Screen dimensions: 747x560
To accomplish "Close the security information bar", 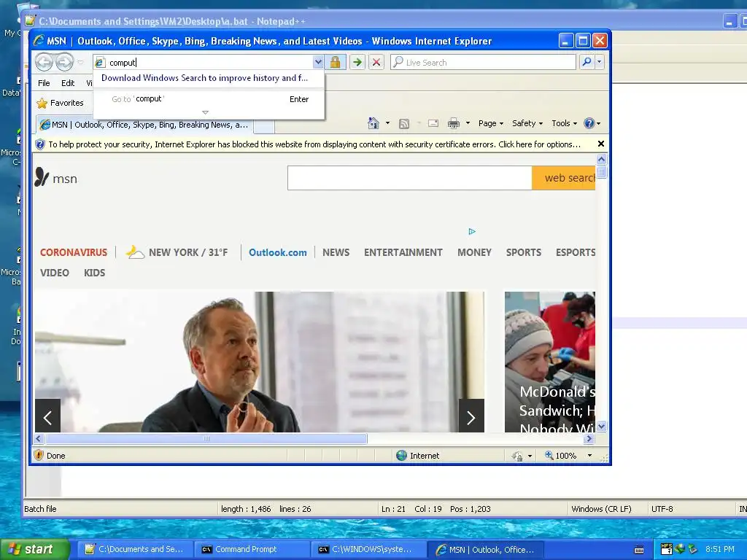I will point(601,144).
